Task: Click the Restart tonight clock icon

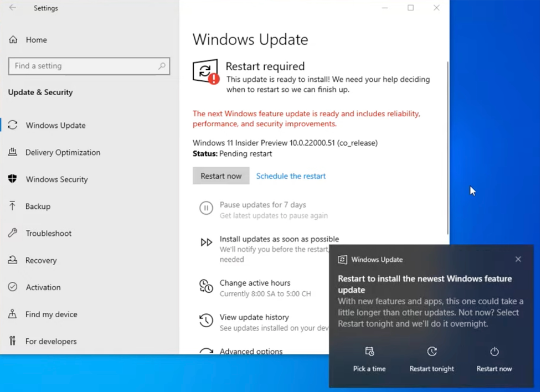Action: point(432,352)
